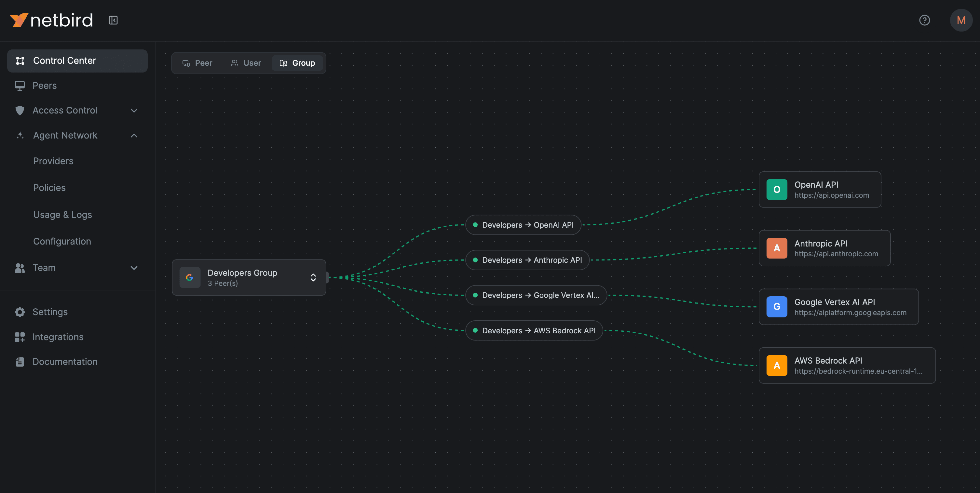Expand the Team chevron

[134, 268]
